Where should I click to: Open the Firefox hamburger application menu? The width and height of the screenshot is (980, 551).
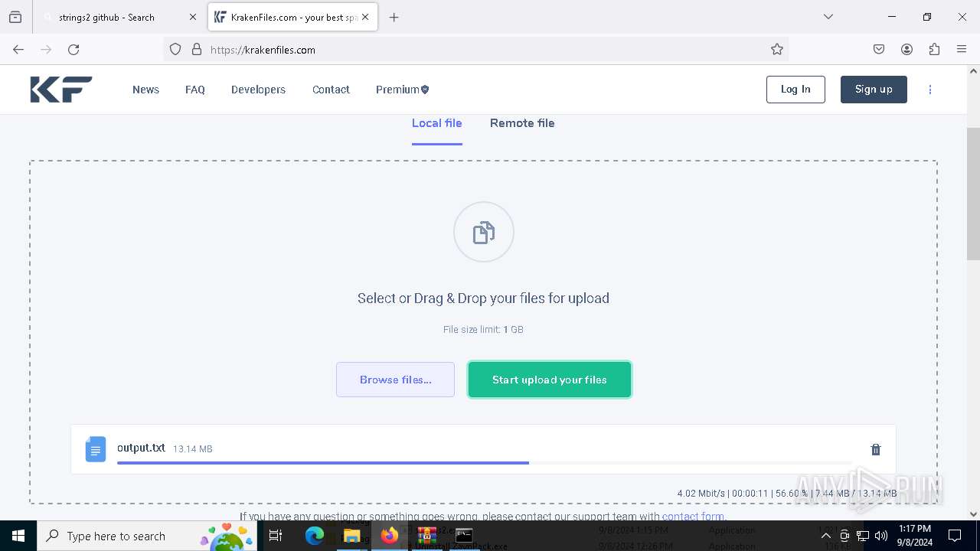[962, 50]
